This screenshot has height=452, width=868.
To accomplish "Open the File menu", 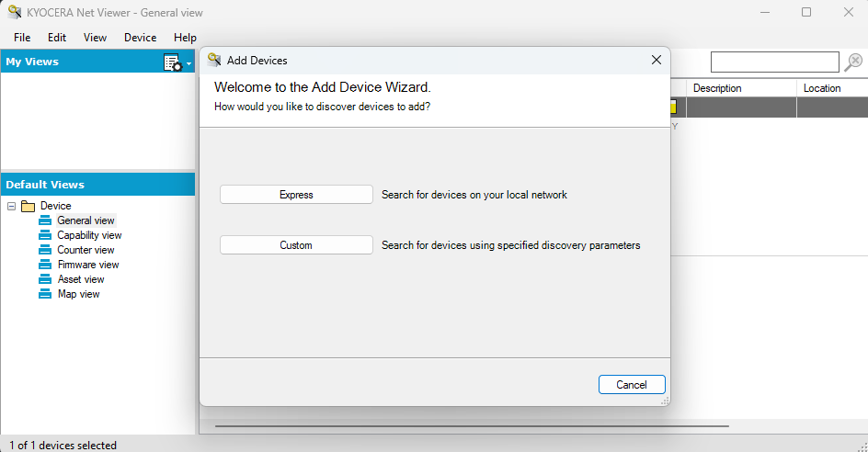I will [22, 38].
